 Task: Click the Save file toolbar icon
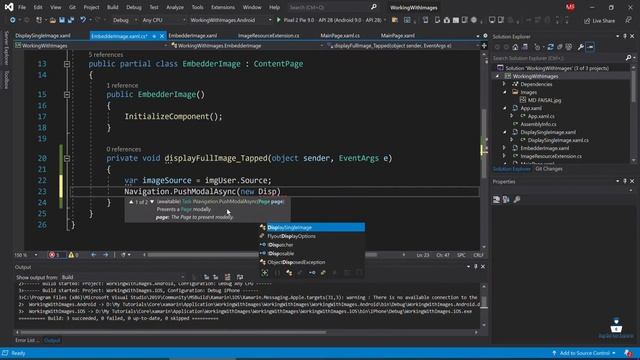point(62,20)
